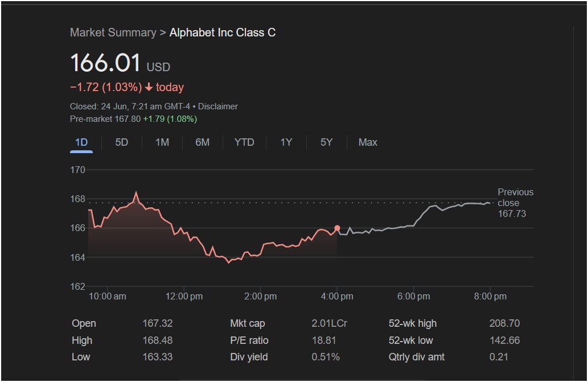The image size is (588, 382).
Task: Click the Mkt cap value 2.01LCr
Action: point(329,323)
